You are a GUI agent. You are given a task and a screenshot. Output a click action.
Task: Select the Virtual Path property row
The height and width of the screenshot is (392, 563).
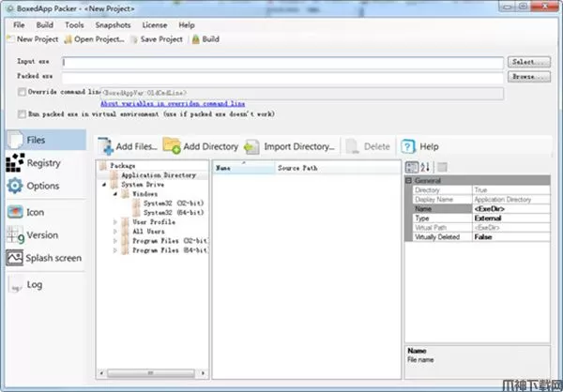point(481,228)
